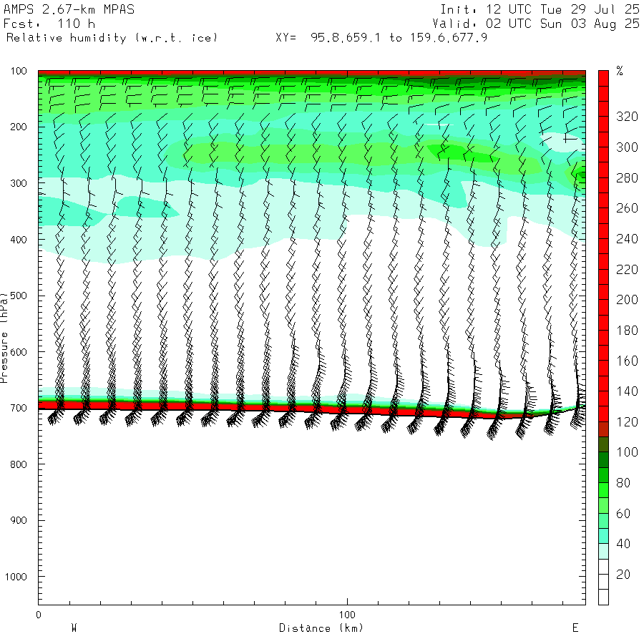The image size is (644, 644).
Task: Click the dark green 90–100% colorbar segment
Action: [x=603, y=460]
